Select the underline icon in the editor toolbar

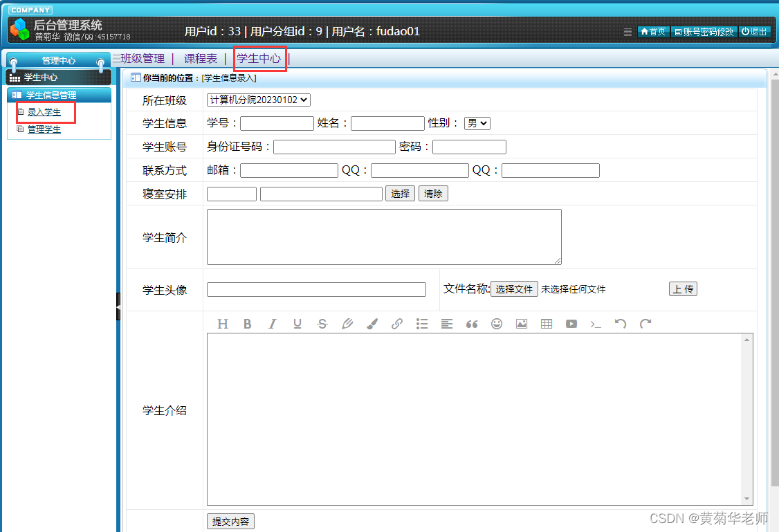point(297,323)
